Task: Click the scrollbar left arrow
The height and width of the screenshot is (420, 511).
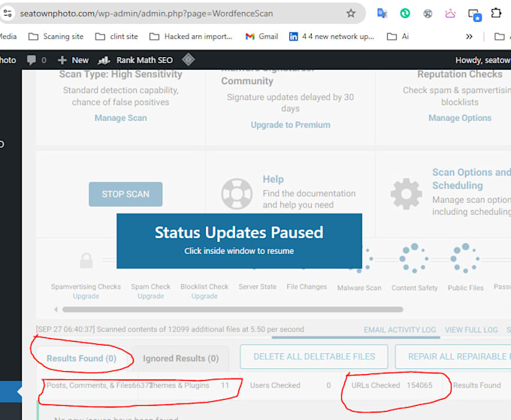Action: click(56, 310)
